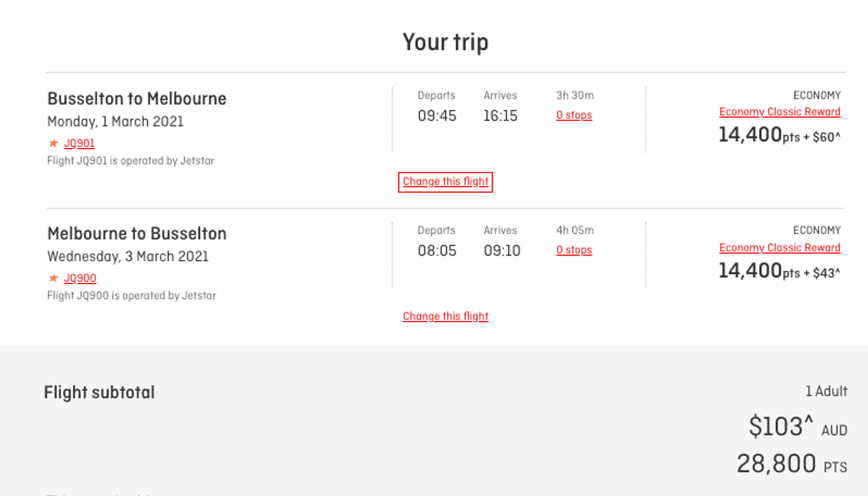This screenshot has height=496, width=868.
Task: Change the Melbourne to Busselton flight
Action: coord(445,316)
